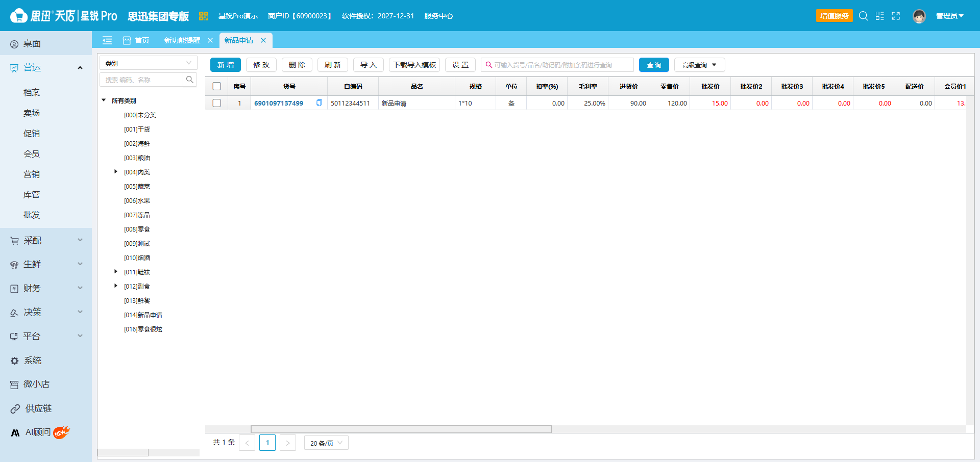Focus the 货号/品名 search input field
The image size is (980, 462).
pyautogui.click(x=557, y=65)
